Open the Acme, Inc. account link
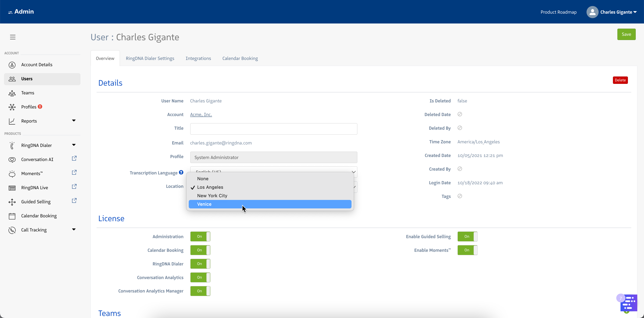The width and height of the screenshot is (644, 318). click(201, 114)
